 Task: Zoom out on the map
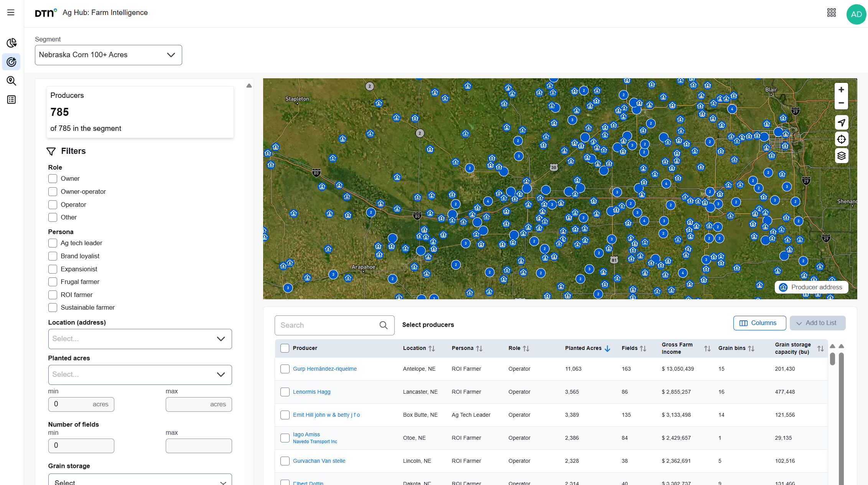841,103
